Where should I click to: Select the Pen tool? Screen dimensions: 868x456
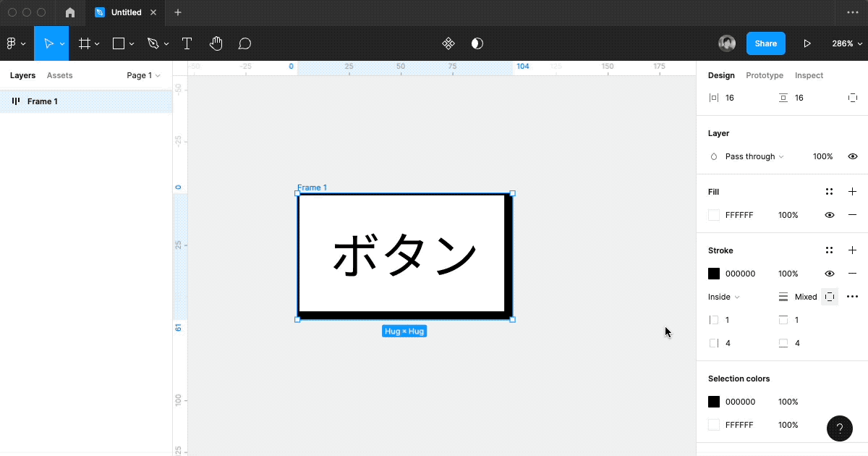point(153,43)
